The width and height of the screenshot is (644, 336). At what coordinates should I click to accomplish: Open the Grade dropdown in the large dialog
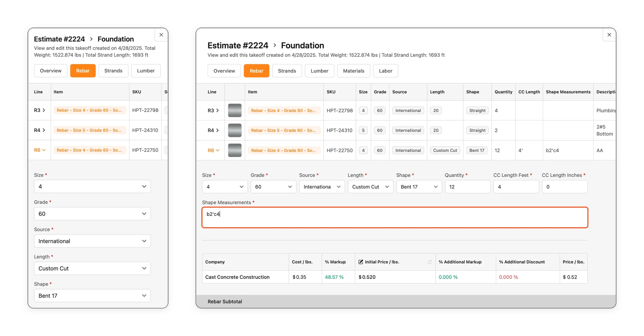click(x=273, y=187)
